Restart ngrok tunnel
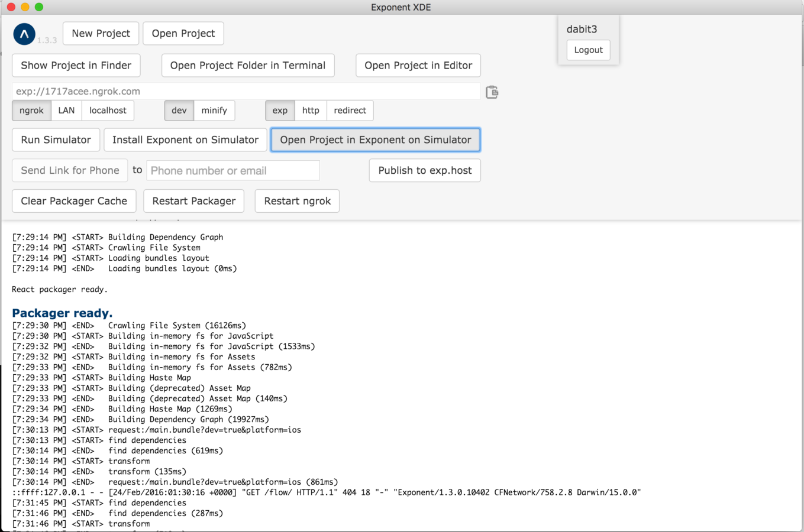Viewport: 804px width, 532px height. pos(298,201)
